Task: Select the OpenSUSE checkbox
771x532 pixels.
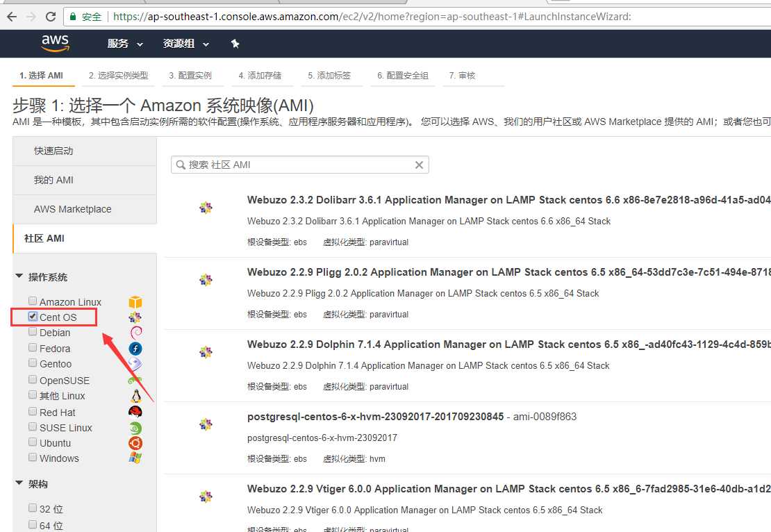Action: pos(33,379)
